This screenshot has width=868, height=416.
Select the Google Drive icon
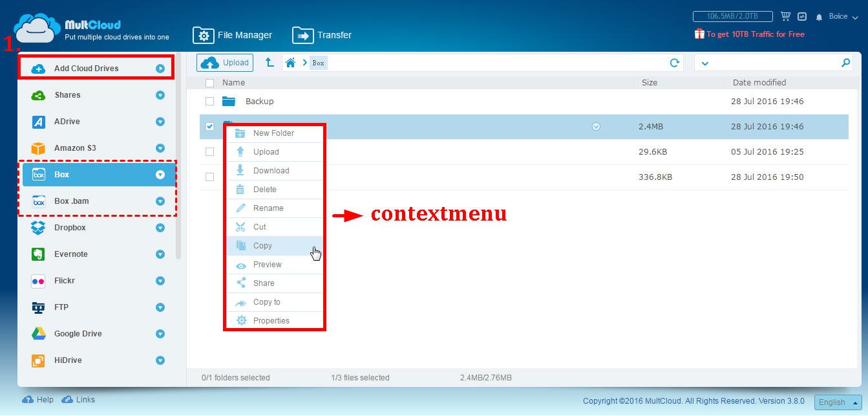[x=38, y=334]
